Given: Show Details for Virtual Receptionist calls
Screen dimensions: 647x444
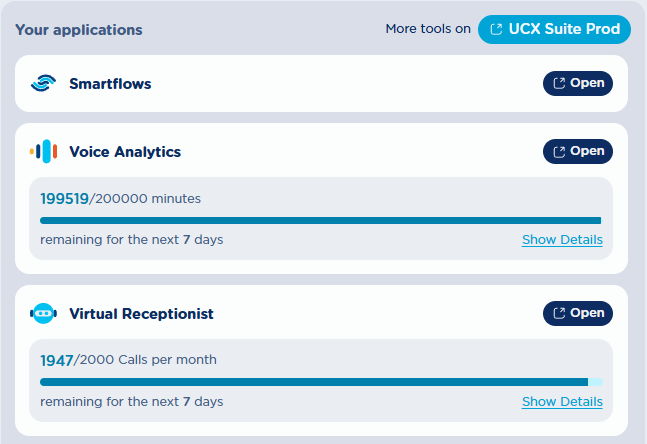Looking at the screenshot, I should coord(562,401).
